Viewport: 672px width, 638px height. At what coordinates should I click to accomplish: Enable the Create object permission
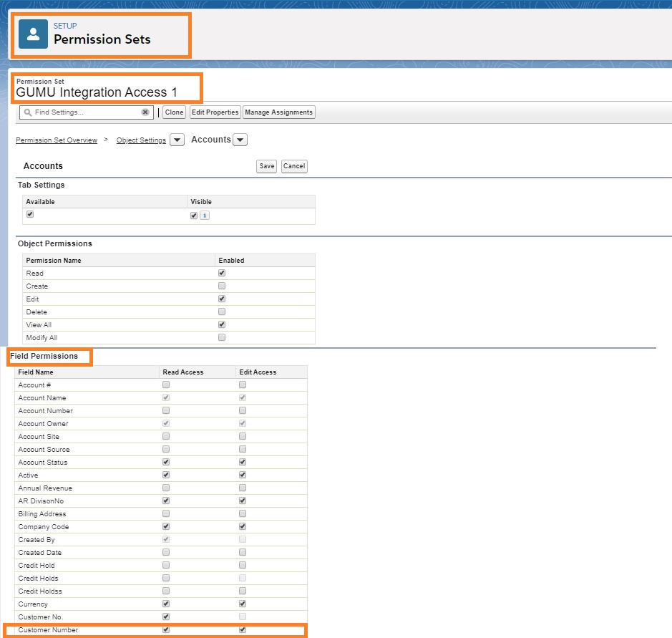click(x=222, y=286)
